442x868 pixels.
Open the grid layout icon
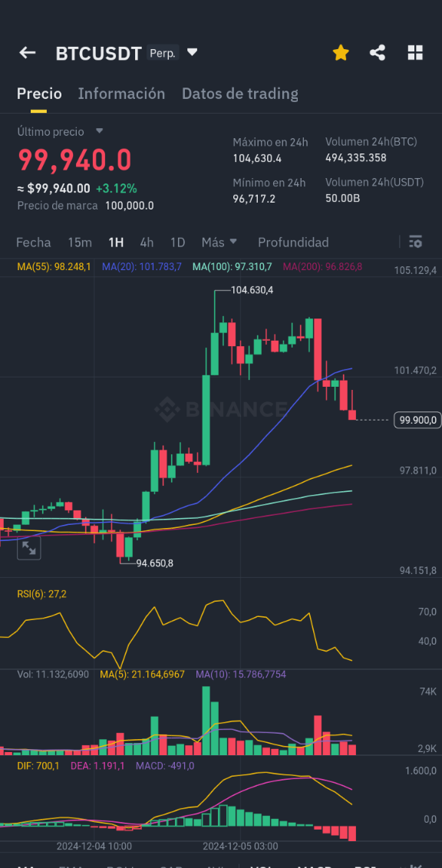coord(415,53)
